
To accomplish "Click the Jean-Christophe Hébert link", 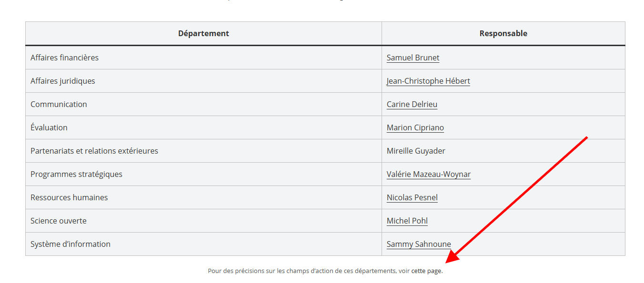I will pyautogui.click(x=428, y=81).
